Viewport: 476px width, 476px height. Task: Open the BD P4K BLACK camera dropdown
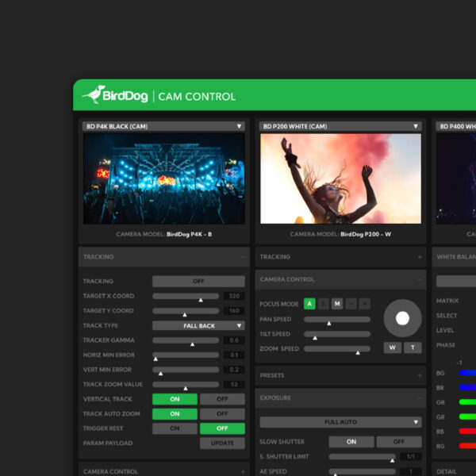(163, 126)
